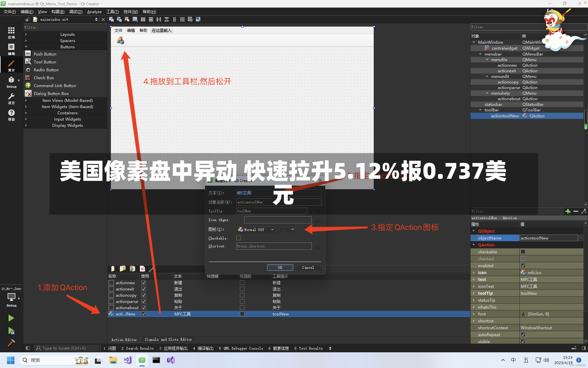Toggle the checkable box for actioncopy row
Viewport: 588px width, 368px height.
[x=242, y=295]
